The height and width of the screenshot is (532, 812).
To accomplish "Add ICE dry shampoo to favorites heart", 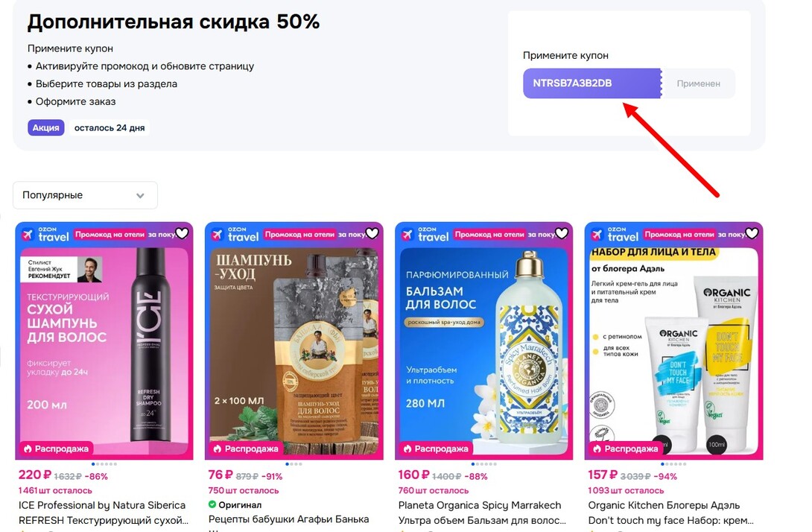I will (x=183, y=234).
